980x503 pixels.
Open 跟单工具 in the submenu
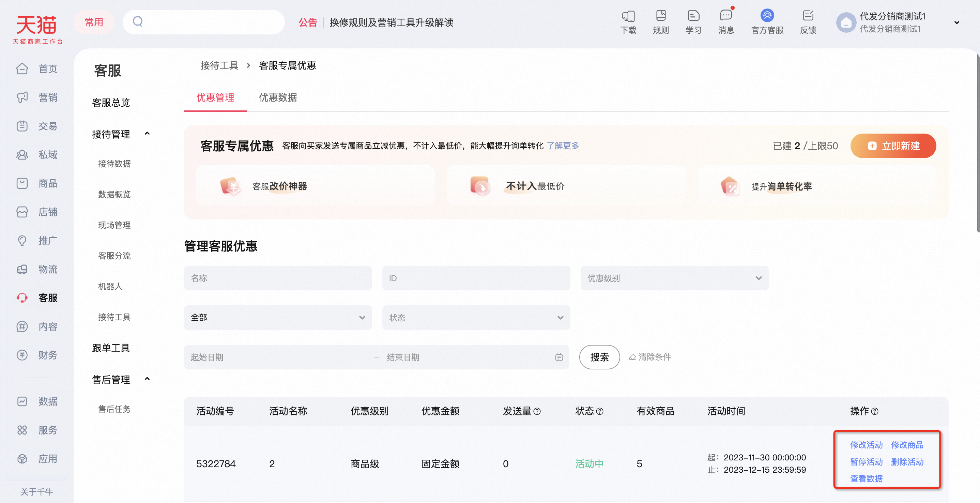pos(111,348)
